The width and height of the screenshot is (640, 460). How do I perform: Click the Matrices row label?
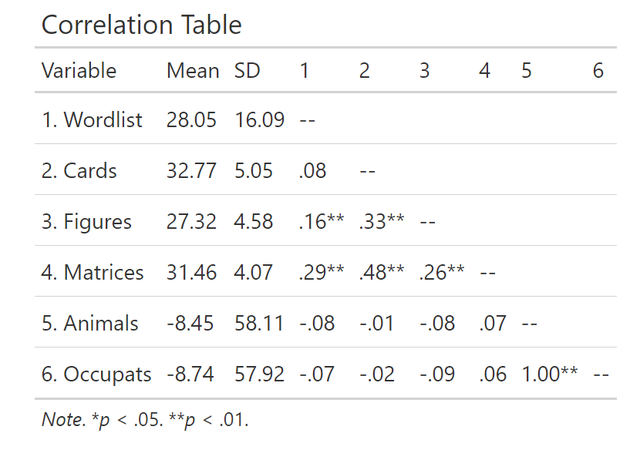click(x=92, y=272)
